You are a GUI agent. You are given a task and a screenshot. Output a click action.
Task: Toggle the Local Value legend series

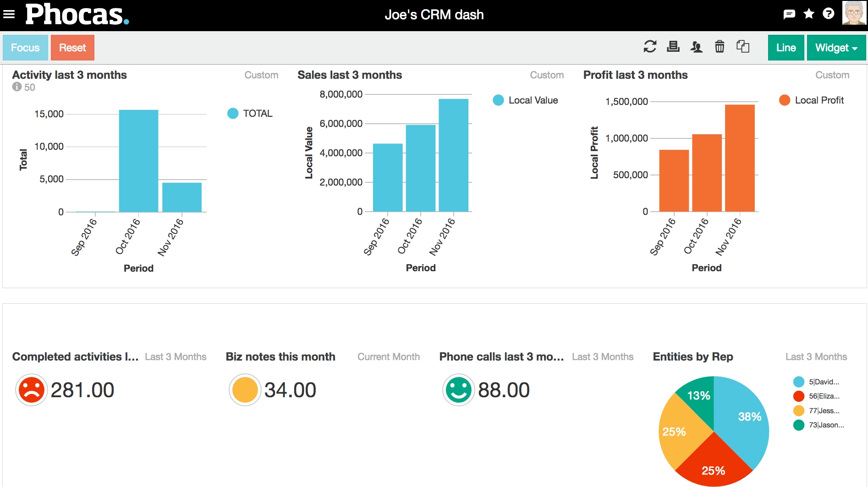coord(525,100)
